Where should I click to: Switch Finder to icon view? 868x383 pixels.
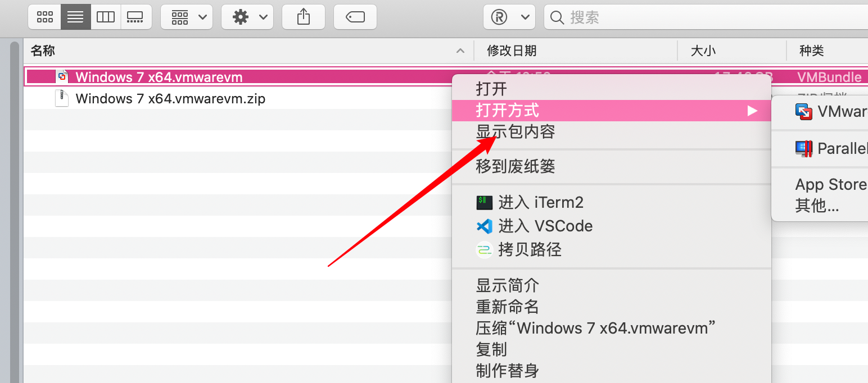coord(45,17)
